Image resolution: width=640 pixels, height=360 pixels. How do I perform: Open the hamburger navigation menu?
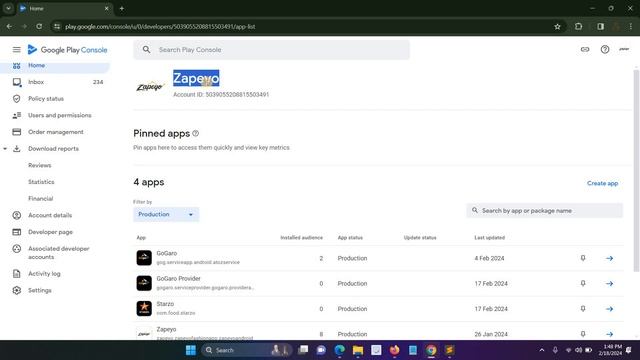(x=16, y=50)
